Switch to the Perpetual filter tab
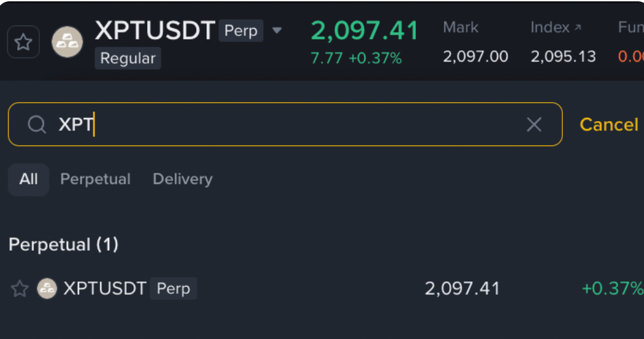Viewport: 644px width, 339px height. [x=95, y=179]
